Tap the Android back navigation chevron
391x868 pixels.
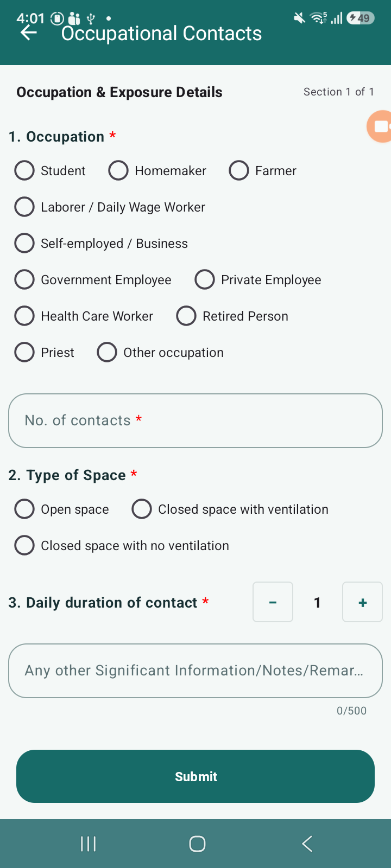pyautogui.click(x=307, y=844)
